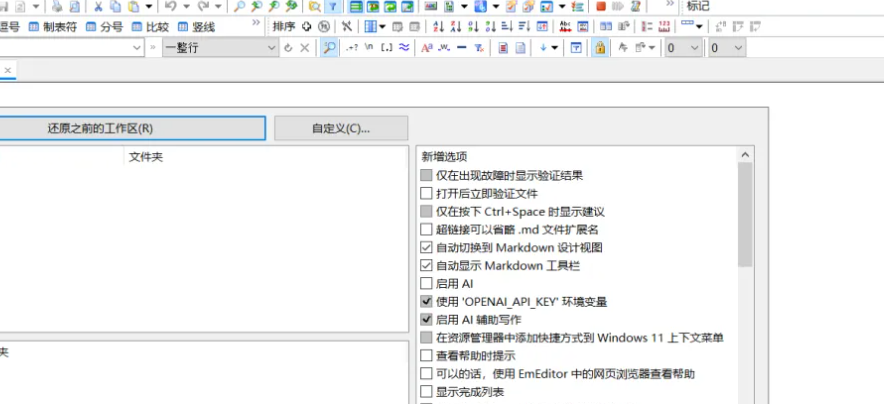Uncheck 自动显示 Markdown 工具栏
This screenshot has width=884, height=404.
tap(426, 266)
